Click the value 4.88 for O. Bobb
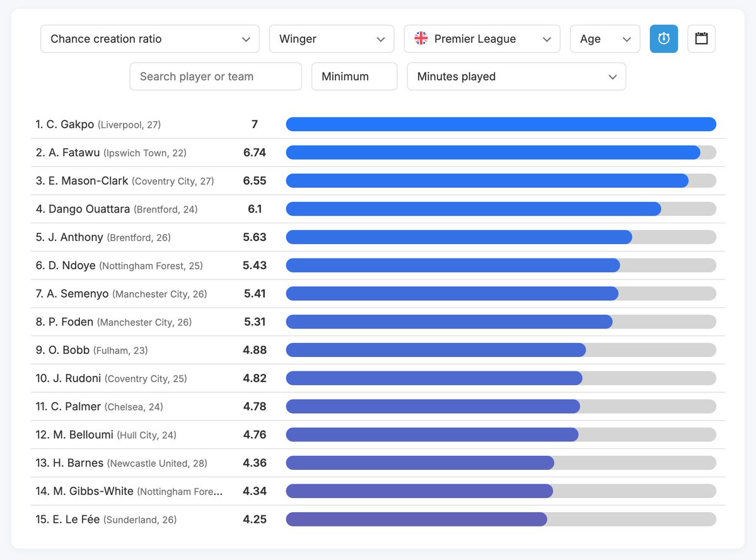Viewport: 756px width, 560px height. click(255, 350)
